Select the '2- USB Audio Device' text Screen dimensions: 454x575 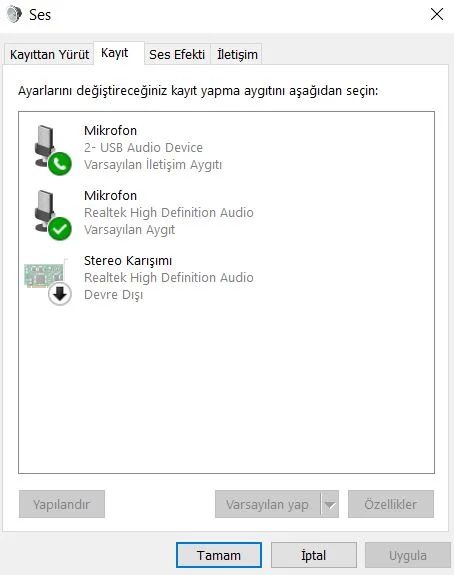[x=143, y=147]
